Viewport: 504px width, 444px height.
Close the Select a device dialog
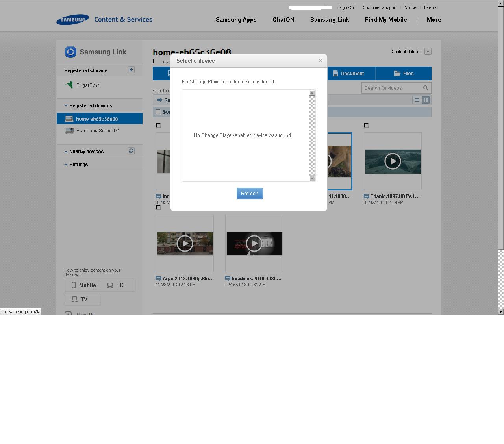click(x=320, y=61)
